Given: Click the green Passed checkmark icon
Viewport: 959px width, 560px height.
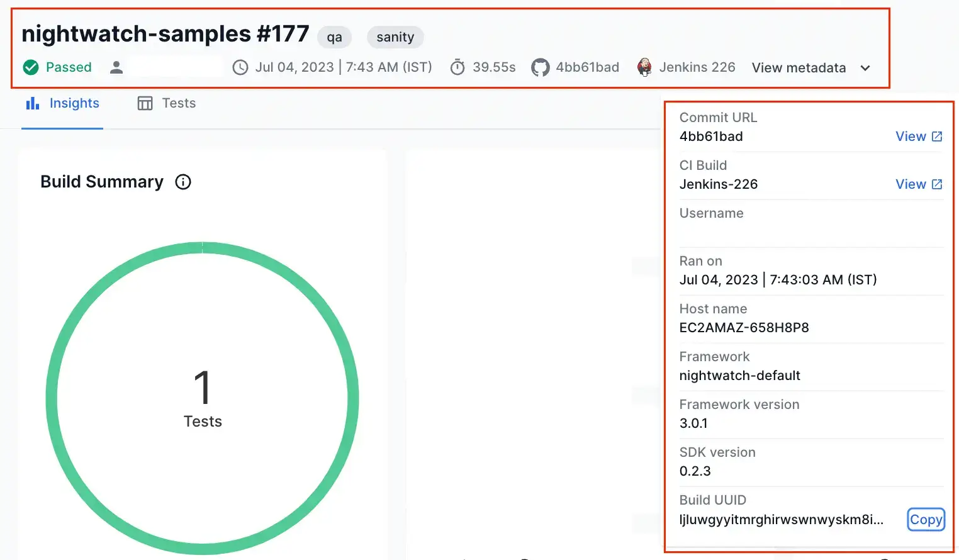Looking at the screenshot, I should click(x=31, y=67).
